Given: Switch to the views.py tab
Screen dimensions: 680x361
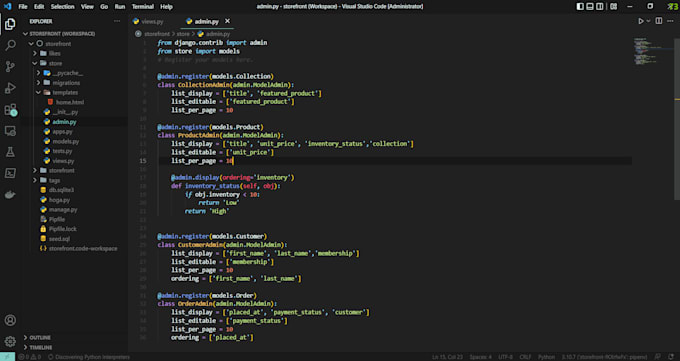Looking at the screenshot, I should 148,21.
